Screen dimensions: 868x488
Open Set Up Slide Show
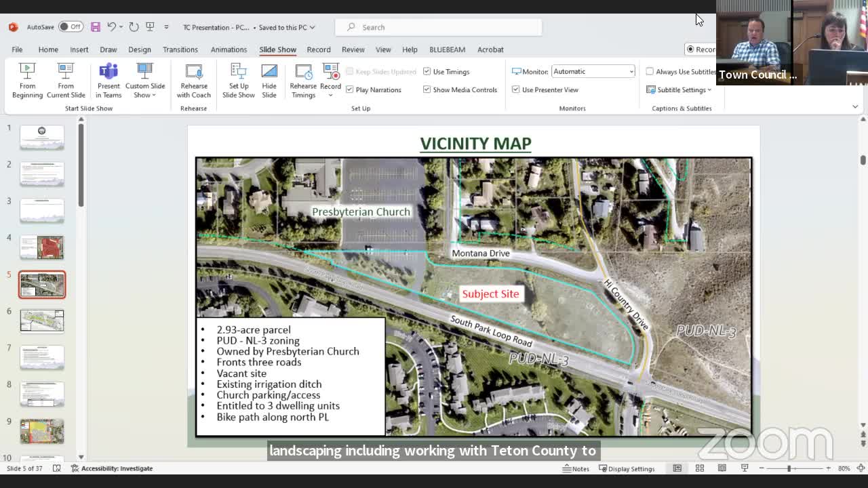238,80
